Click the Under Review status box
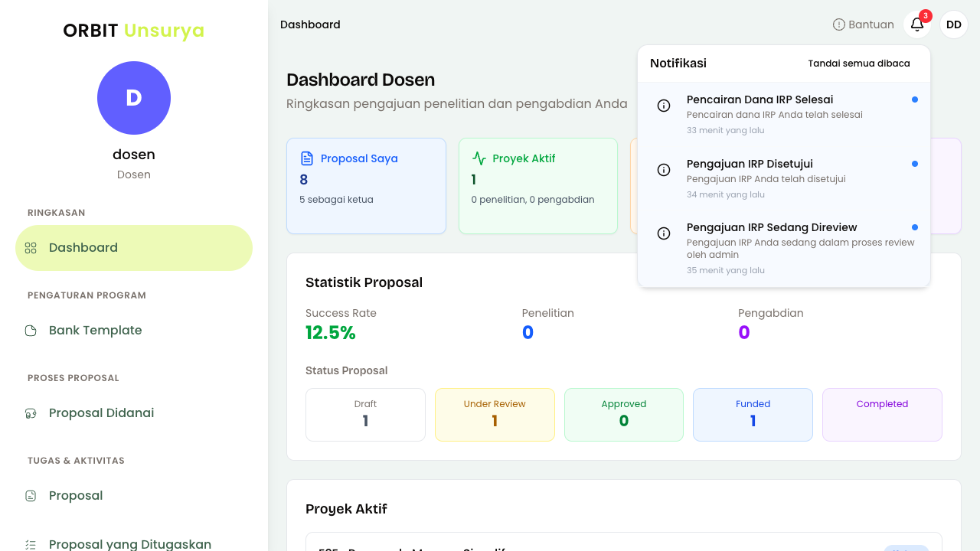 coord(495,415)
